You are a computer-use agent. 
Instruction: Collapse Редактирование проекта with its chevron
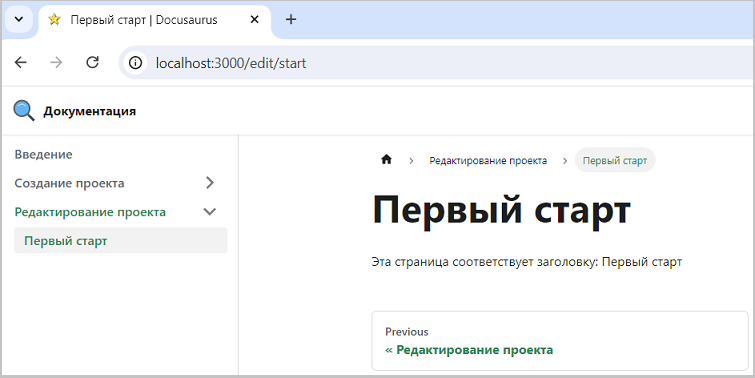210,212
